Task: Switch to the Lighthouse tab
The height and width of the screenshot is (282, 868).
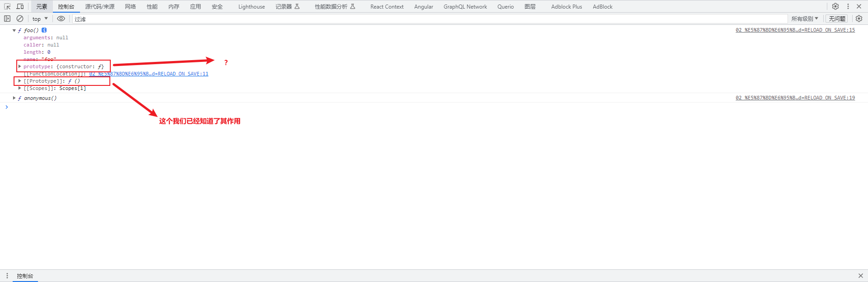Action: 251,6
